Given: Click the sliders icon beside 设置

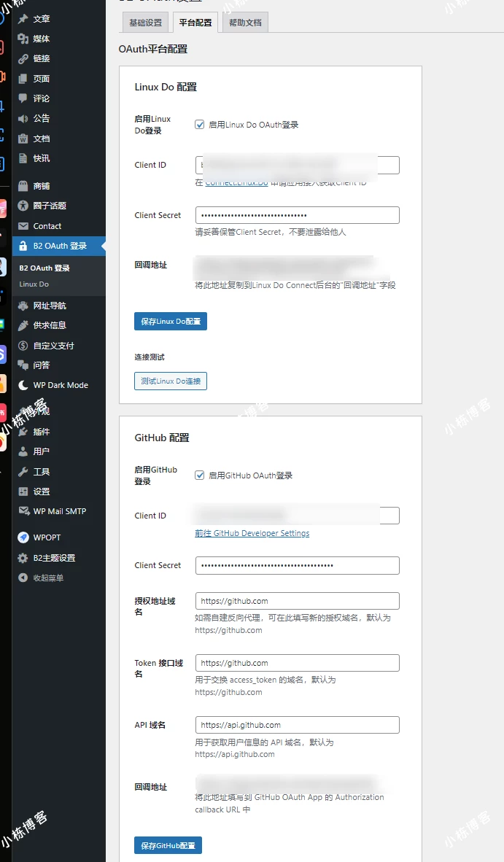Looking at the screenshot, I should point(23,492).
